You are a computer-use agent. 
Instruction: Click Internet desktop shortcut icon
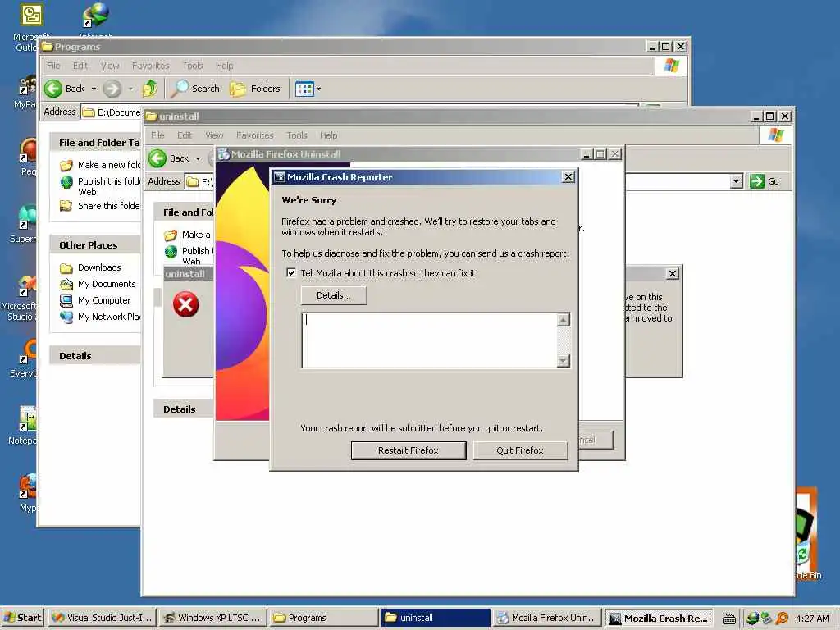point(96,15)
